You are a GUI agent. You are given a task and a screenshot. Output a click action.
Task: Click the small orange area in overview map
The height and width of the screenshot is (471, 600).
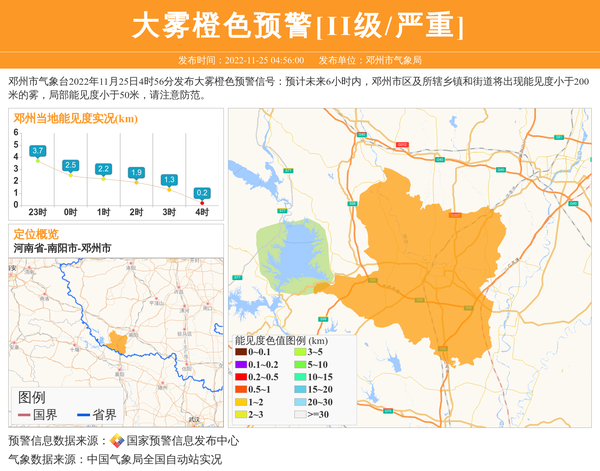click(119, 343)
